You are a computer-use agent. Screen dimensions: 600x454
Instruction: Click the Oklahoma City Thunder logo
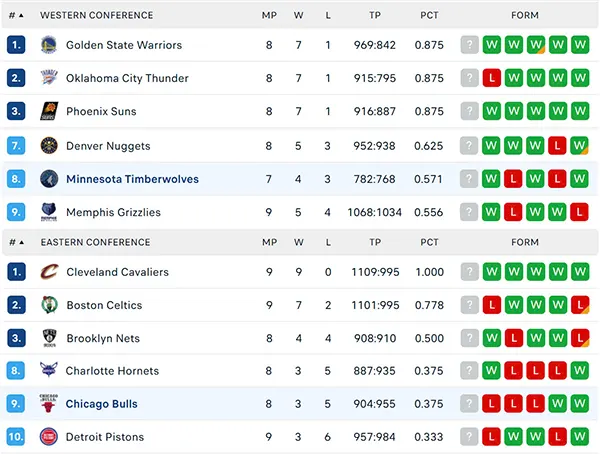pos(49,78)
